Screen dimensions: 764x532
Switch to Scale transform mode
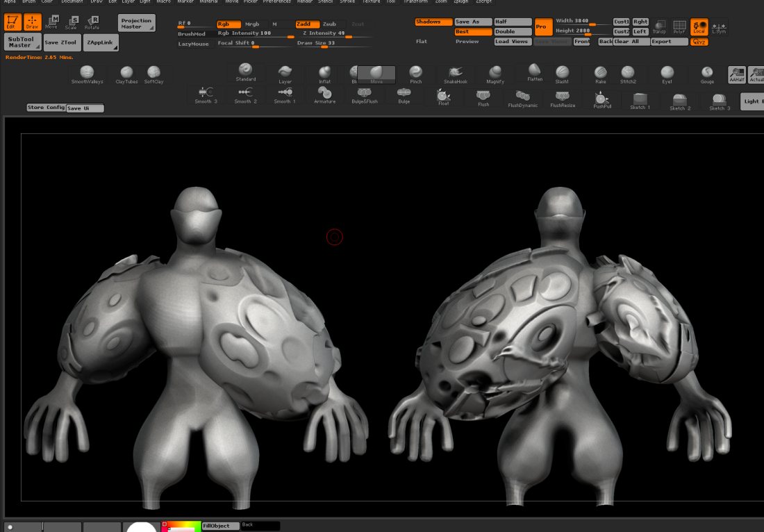pos(72,22)
